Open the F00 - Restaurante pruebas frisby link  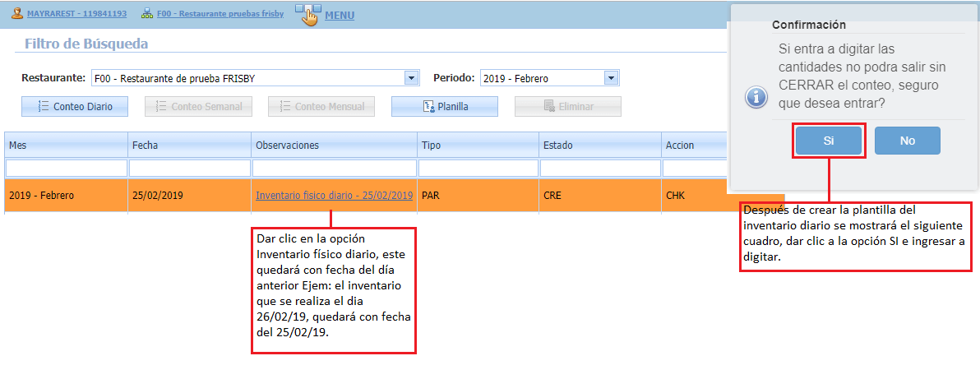220,13
